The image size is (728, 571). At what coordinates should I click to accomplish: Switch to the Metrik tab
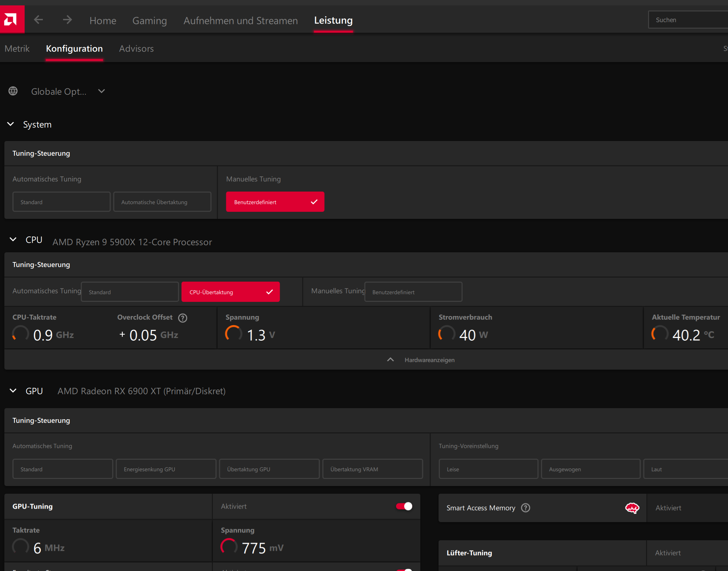click(x=17, y=48)
